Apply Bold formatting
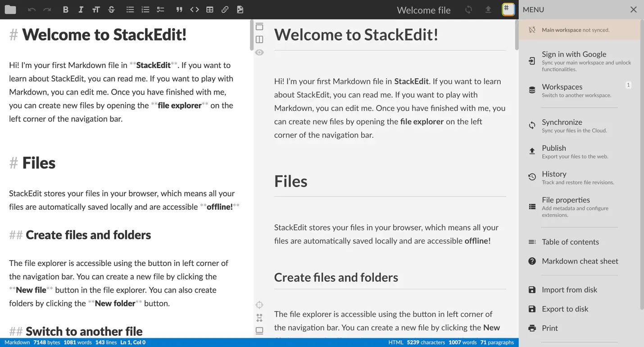The height and width of the screenshot is (347, 644). (66, 9)
